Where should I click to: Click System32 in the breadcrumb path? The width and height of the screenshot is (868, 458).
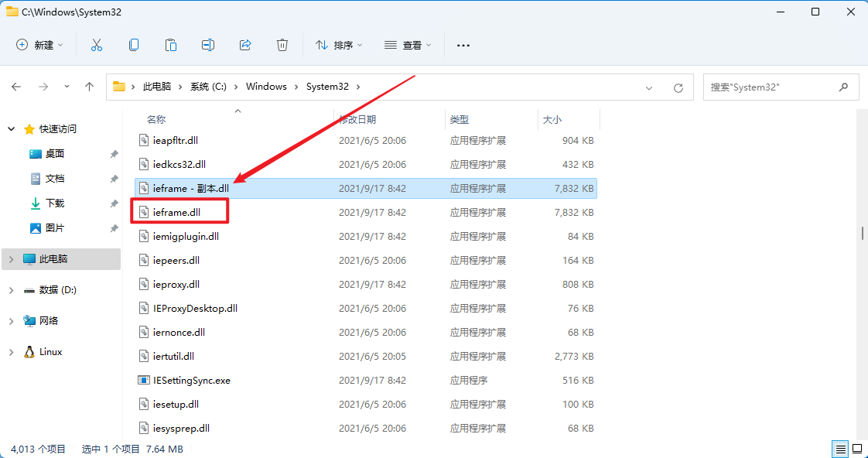(x=327, y=87)
